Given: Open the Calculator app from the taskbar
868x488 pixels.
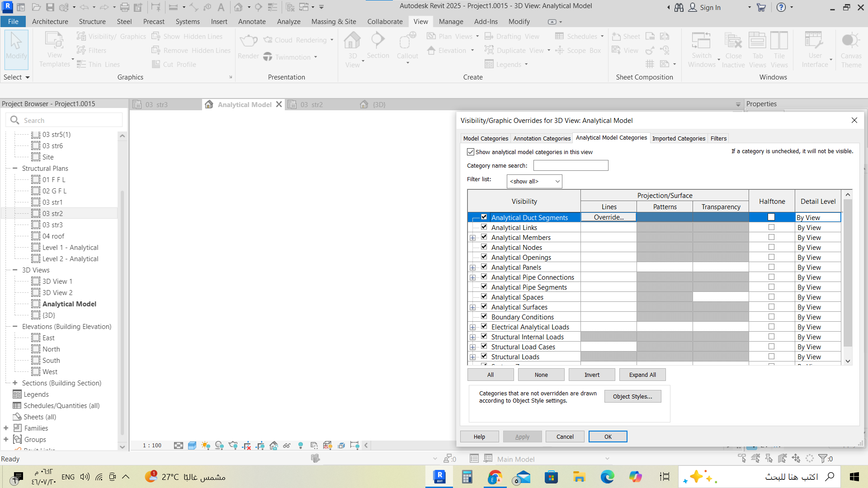Looking at the screenshot, I should click(467, 477).
